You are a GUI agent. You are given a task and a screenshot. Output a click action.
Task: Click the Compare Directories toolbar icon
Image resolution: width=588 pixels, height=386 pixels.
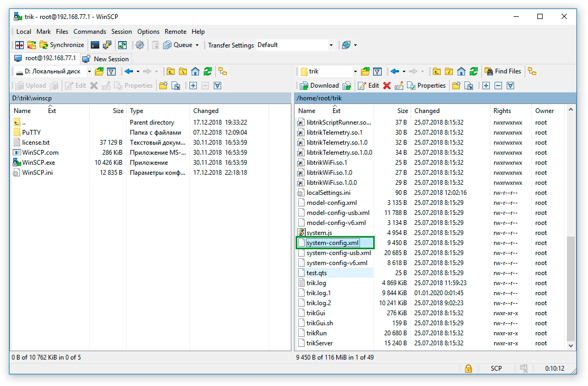coord(20,45)
